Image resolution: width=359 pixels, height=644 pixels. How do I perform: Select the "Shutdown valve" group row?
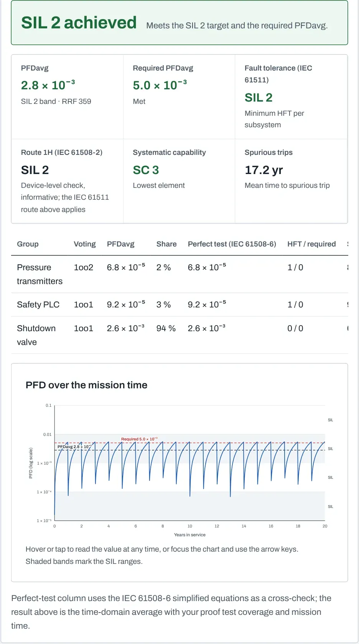179,335
